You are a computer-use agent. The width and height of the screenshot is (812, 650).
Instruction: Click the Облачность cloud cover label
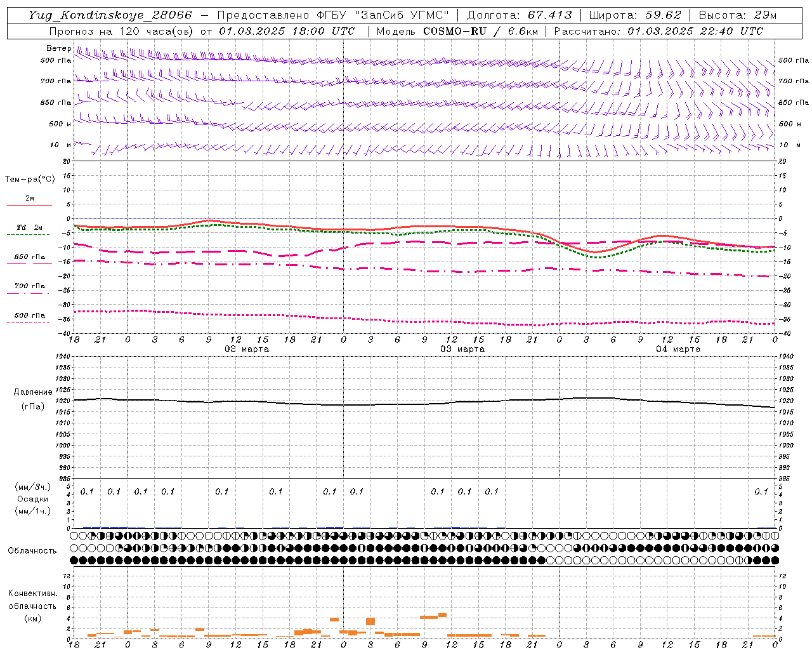[32, 551]
